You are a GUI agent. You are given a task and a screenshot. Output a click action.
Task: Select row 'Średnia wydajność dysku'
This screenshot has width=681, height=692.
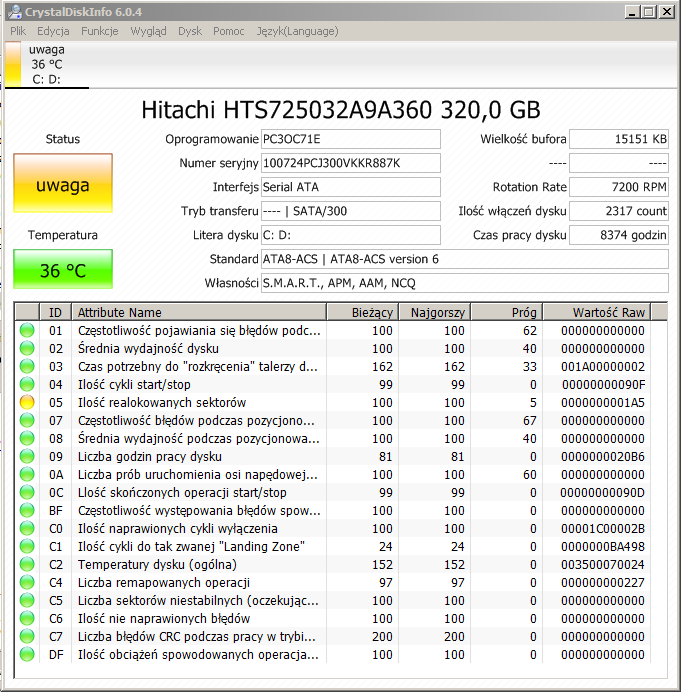(x=333, y=349)
